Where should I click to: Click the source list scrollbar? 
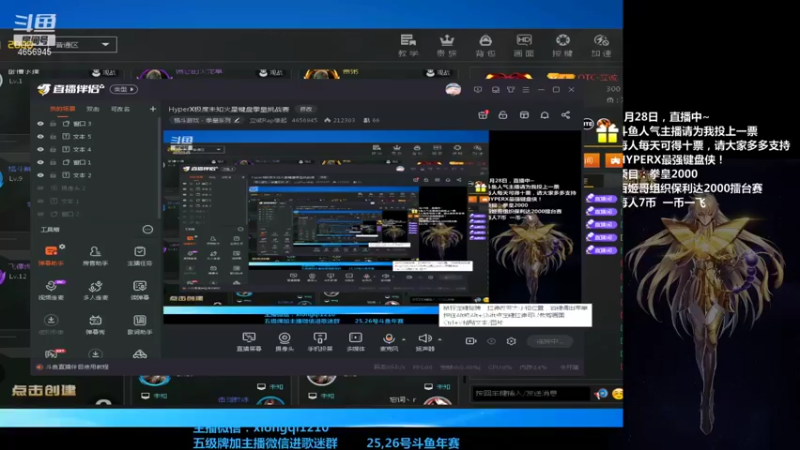point(159,168)
